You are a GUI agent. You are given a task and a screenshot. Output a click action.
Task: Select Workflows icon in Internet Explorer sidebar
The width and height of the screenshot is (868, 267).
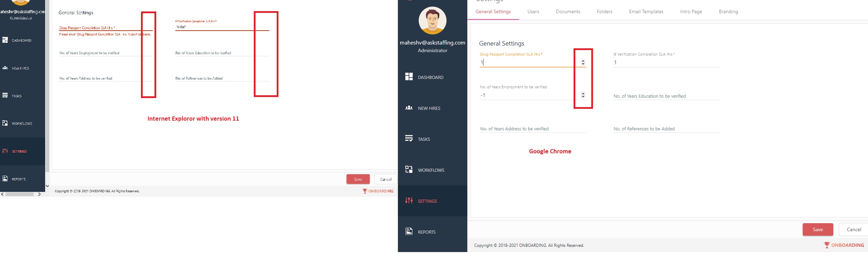[5, 123]
